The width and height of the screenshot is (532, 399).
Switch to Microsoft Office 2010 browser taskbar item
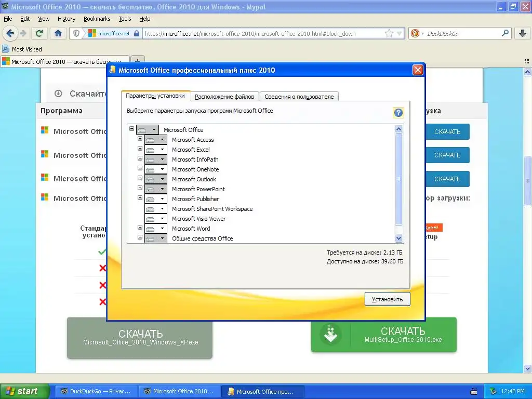pos(179,391)
